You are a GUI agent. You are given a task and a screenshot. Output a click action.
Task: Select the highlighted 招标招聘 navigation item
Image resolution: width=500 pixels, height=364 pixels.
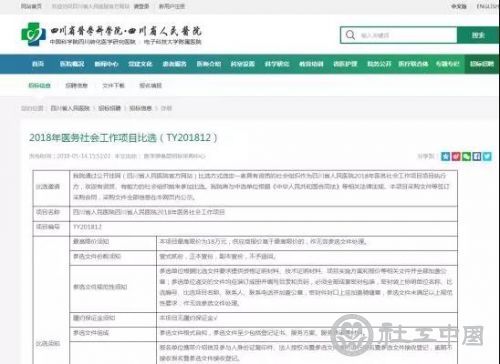482,64
